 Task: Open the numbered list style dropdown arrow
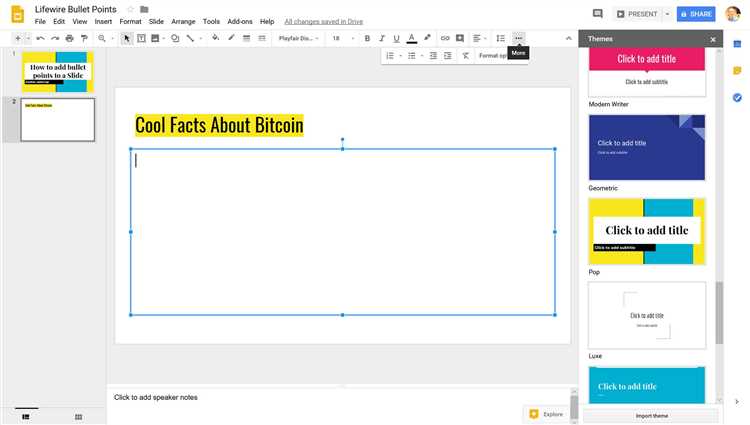coord(400,56)
